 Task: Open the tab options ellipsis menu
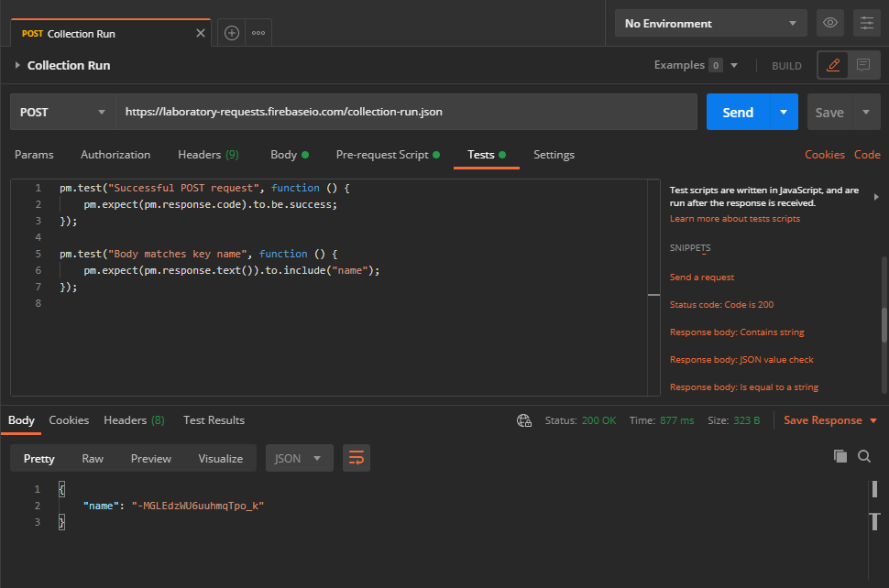click(258, 33)
